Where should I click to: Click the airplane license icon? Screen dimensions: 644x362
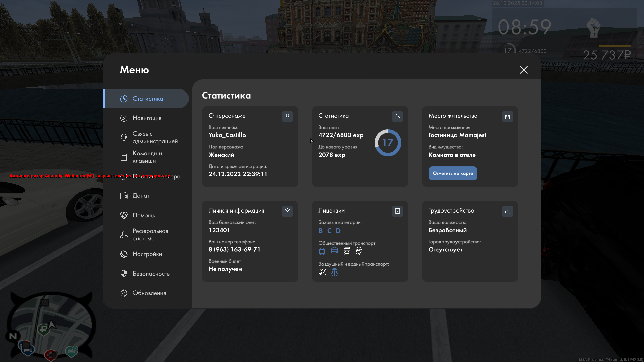(322, 272)
